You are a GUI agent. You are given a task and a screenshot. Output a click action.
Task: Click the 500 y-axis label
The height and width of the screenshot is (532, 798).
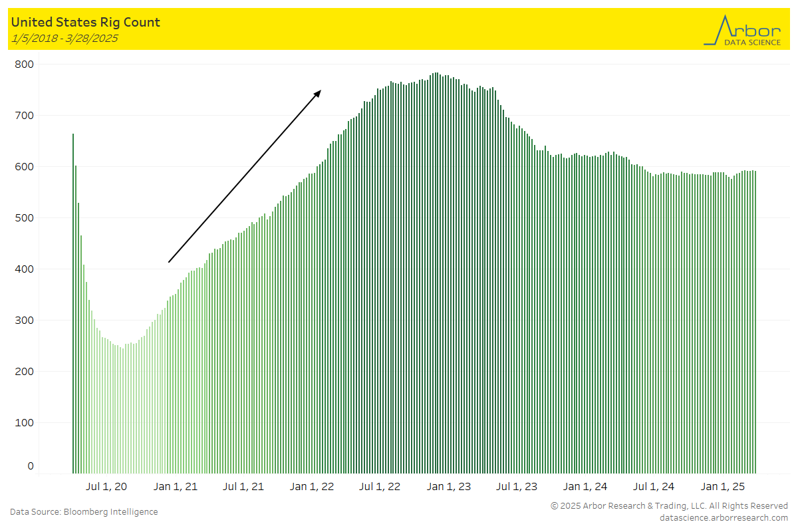pos(26,217)
